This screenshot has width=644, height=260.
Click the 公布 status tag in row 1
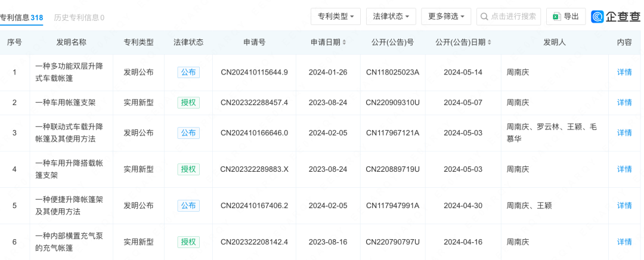click(x=188, y=72)
